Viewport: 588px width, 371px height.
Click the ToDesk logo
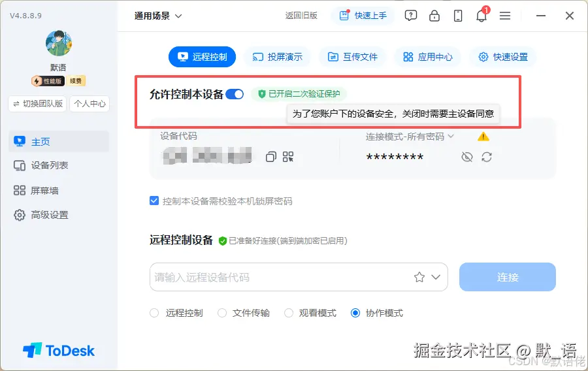pyautogui.click(x=59, y=350)
